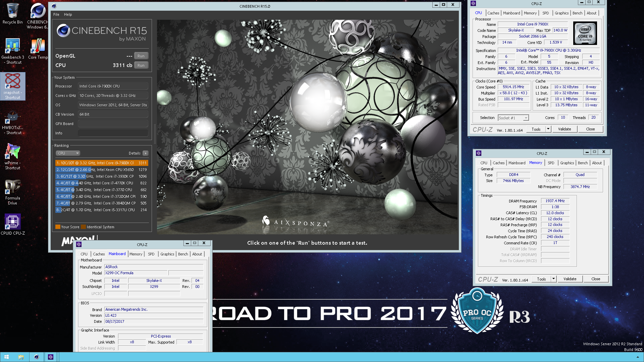The width and height of the screenshot is (644, 362).
Task: Select Bench tab in CPU-Z Memory window
Action: pyautogui.click(x=583, y=163)
